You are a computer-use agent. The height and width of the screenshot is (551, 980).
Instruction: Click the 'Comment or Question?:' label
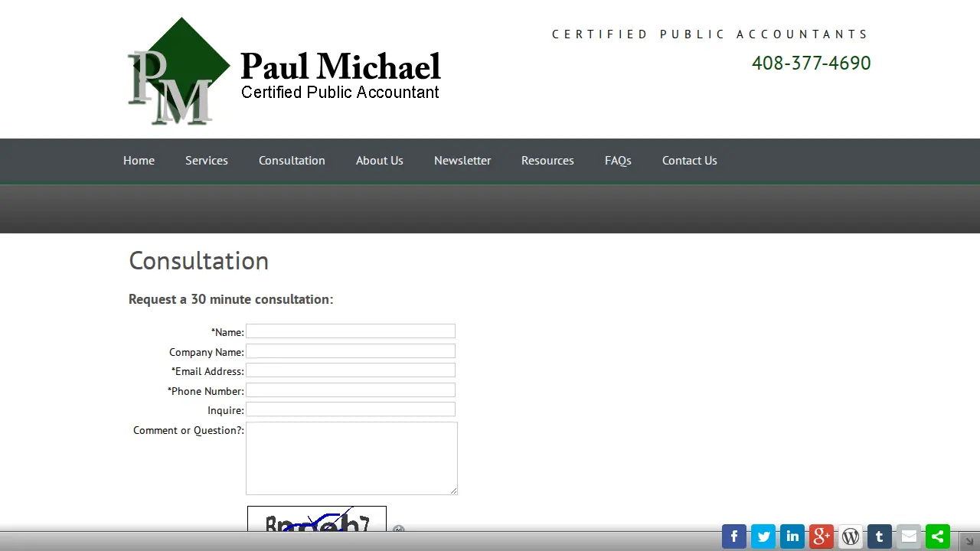(x=188, y=430)
